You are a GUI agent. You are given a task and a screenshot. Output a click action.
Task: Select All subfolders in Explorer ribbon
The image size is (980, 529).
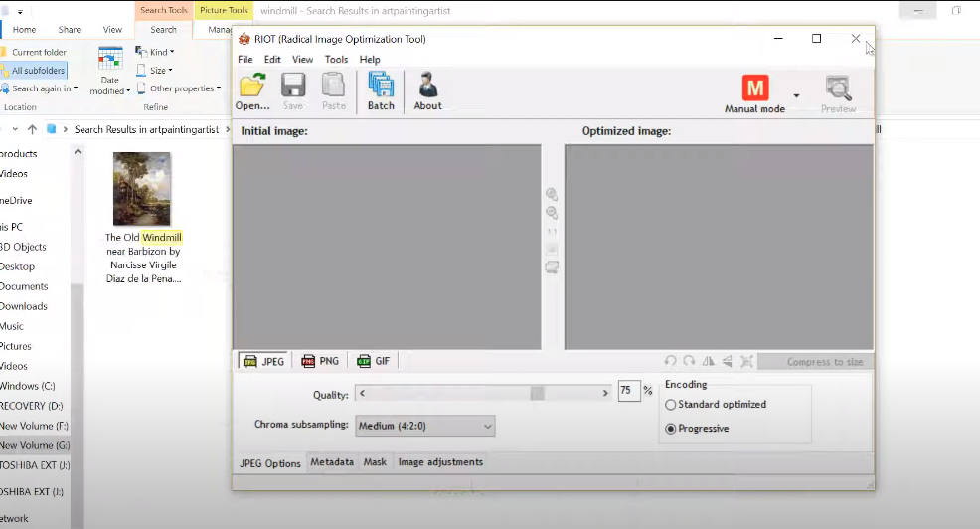(x=34, y=70)
